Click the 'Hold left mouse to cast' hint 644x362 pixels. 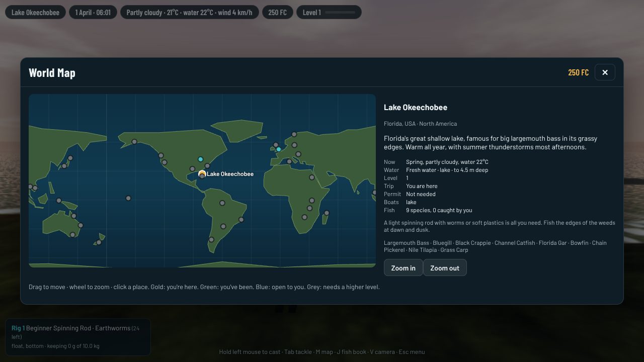250,352
